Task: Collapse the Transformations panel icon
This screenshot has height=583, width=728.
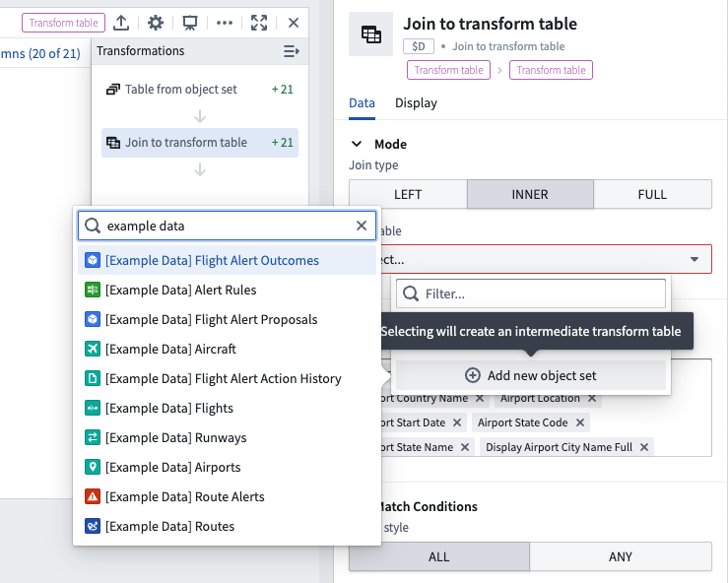Action: (292, 51)
